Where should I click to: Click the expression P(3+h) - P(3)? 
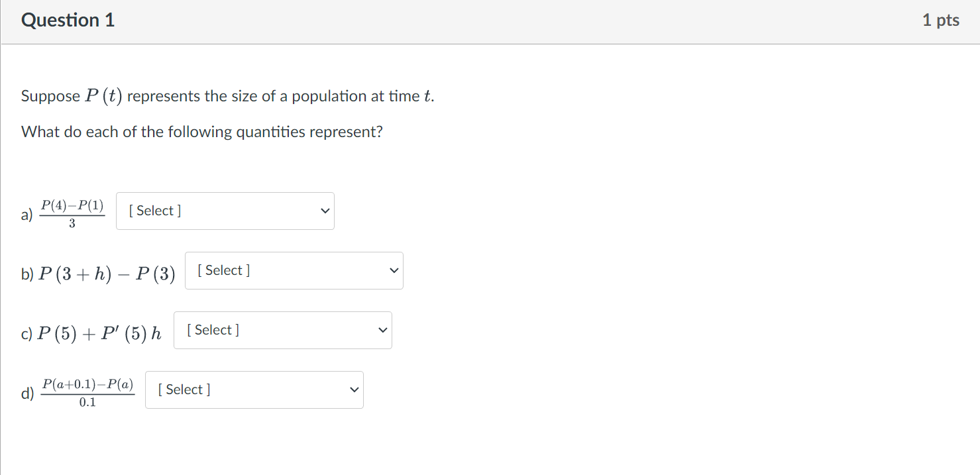point(107,270)
